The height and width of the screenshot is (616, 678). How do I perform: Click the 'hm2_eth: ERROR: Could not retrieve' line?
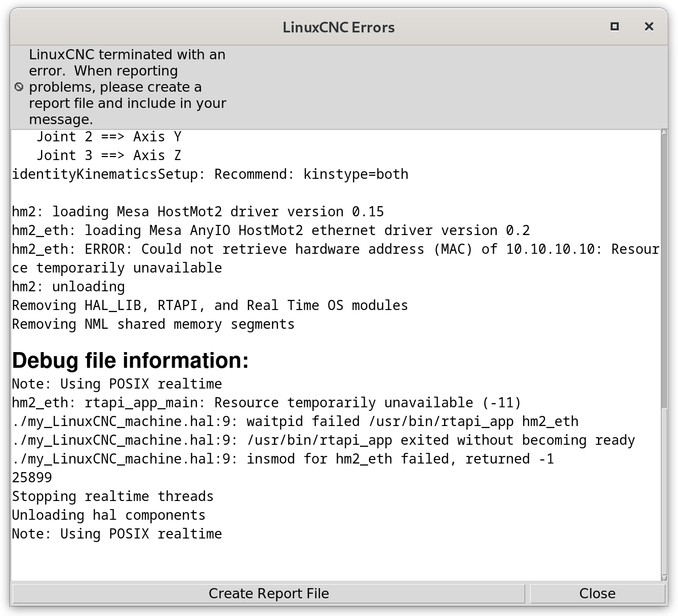(x=336, y=249)
